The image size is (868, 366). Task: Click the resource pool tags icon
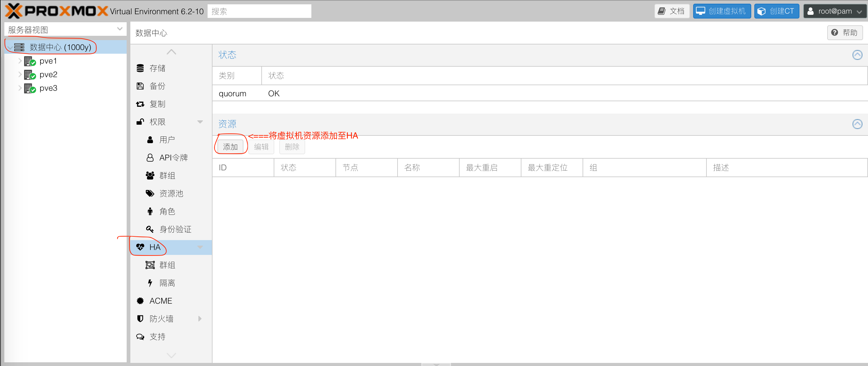click(150, 193)
